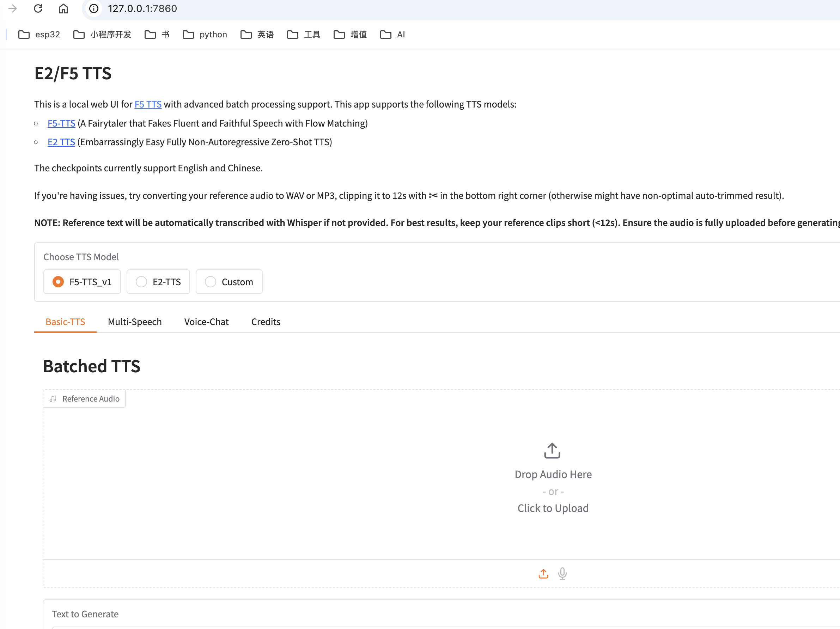Select the microphone recording source icon

pyautogui.click(x=562, y=574)
